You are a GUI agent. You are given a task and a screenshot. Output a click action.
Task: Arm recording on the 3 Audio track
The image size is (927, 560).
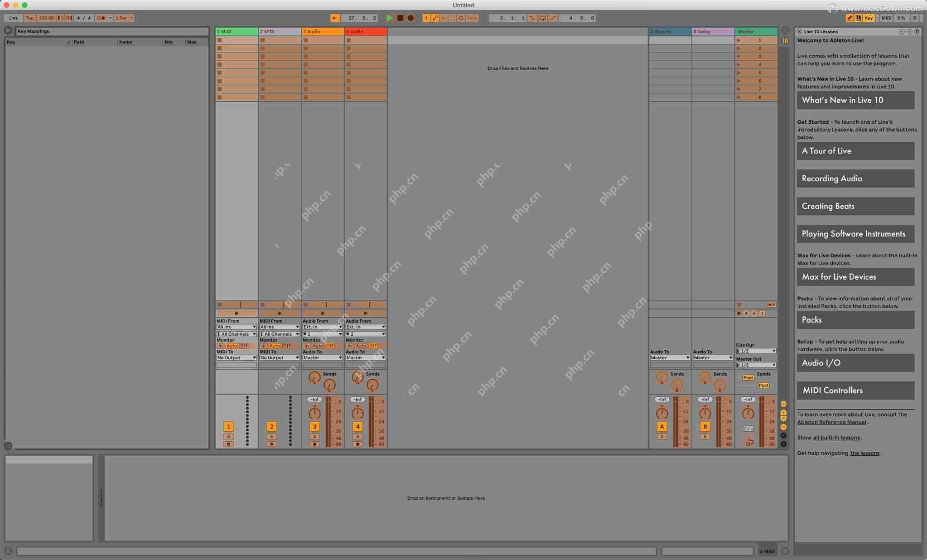[x=314, y=444]
